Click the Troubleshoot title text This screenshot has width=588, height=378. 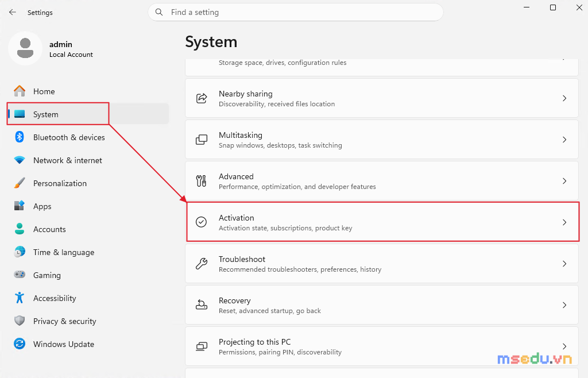coord(242,259)
